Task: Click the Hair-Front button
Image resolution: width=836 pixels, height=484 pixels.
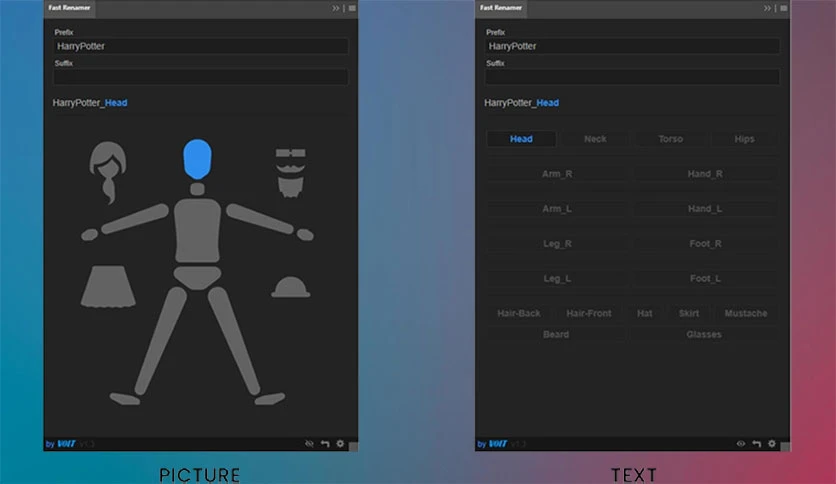Action: (589, 313)
